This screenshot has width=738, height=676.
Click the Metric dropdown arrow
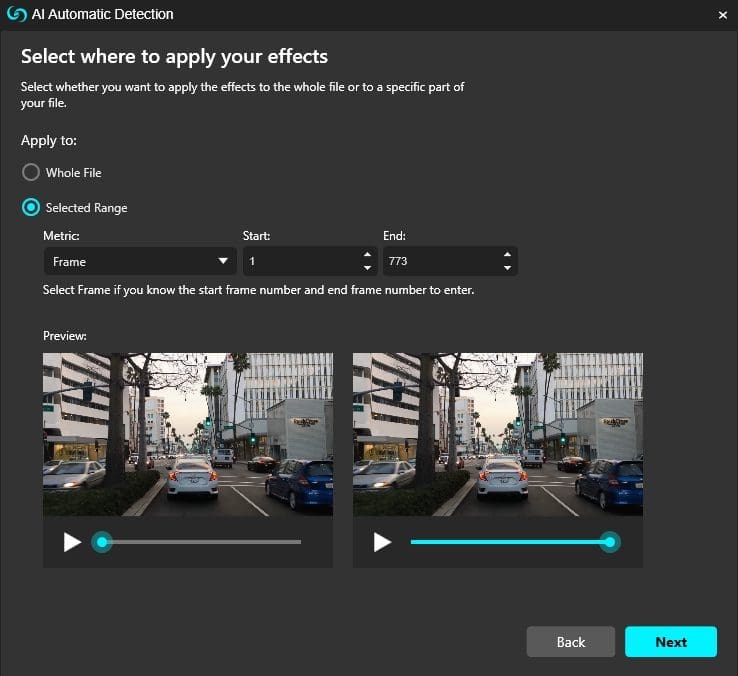coord(223,262)
